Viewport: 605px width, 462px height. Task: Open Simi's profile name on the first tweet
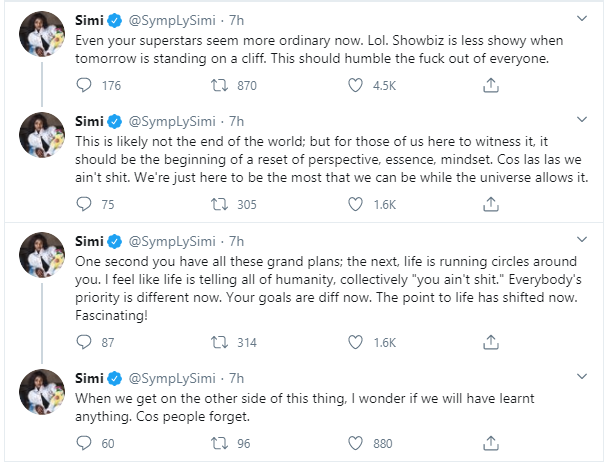(x=91, y=20)
